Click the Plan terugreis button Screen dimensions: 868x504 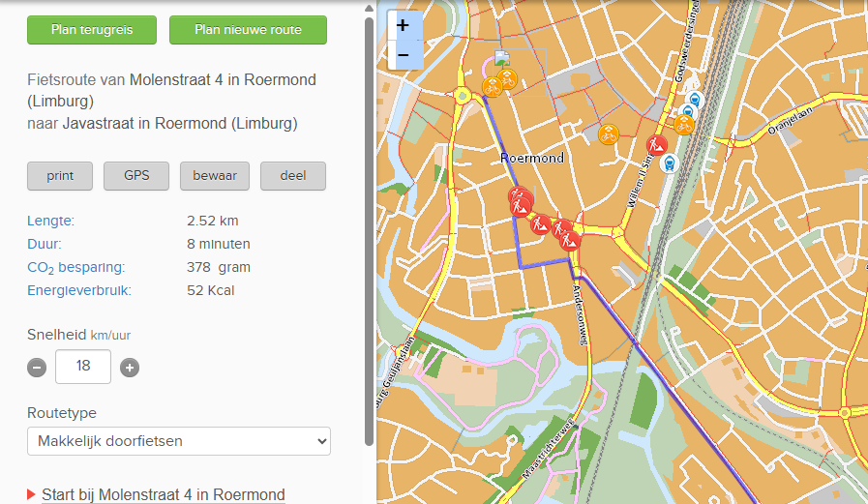[x=92, y=30]
